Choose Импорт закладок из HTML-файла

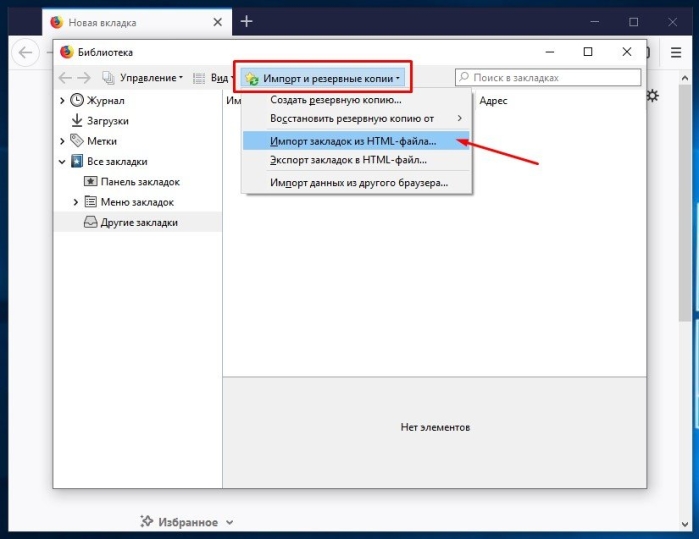click(356, 141)
